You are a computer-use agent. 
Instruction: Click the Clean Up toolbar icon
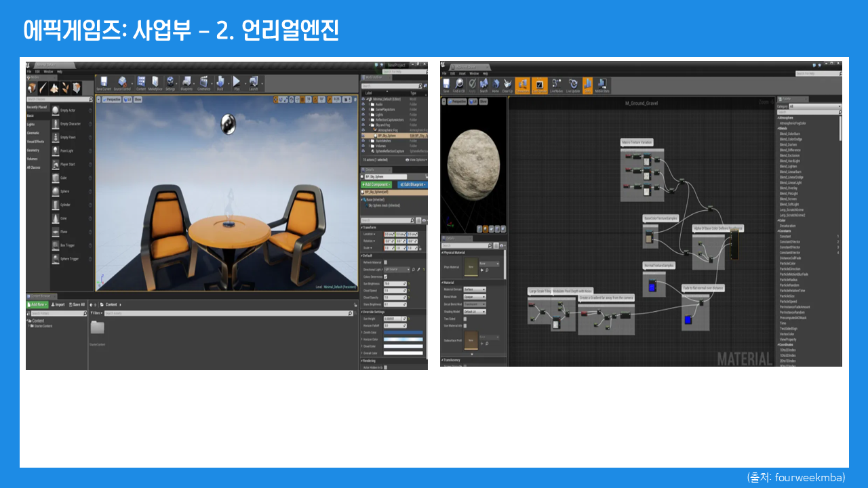click(507, 85)
